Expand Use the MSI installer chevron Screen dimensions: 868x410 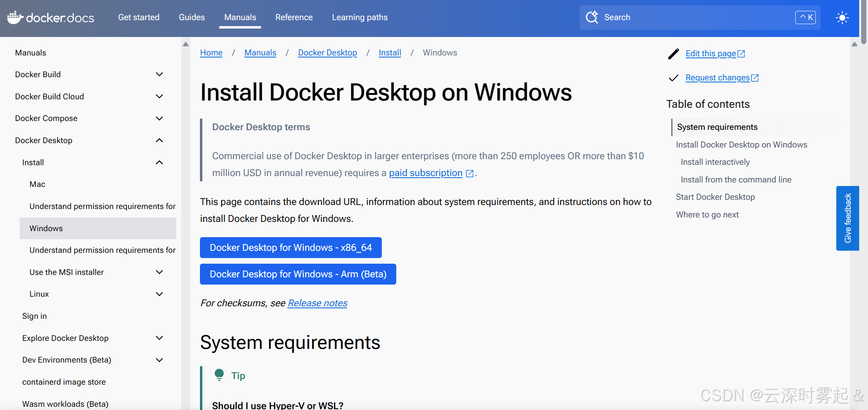click(159, 272)
